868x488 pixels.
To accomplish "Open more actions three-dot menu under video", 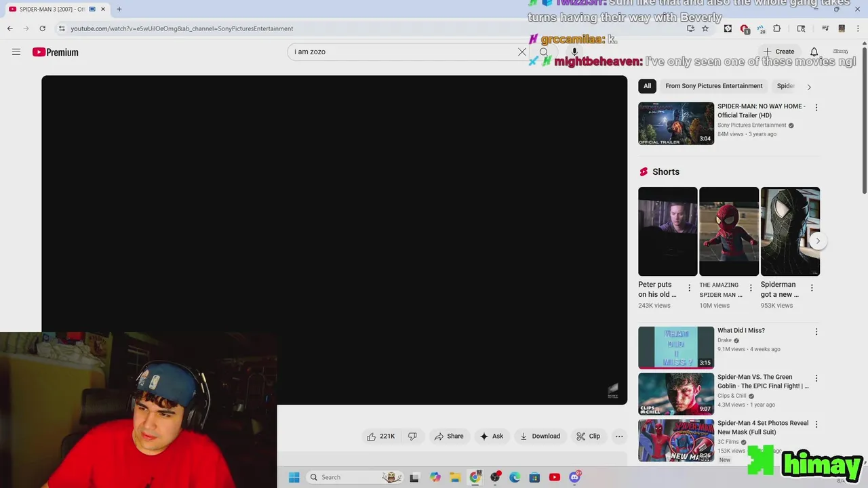I will 619,436.
